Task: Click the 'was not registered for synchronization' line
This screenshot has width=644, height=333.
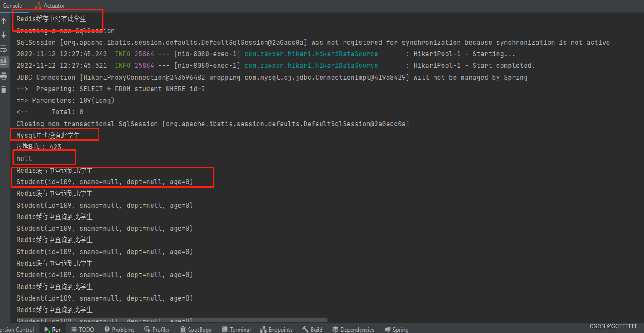Action: tap(313, 43)
